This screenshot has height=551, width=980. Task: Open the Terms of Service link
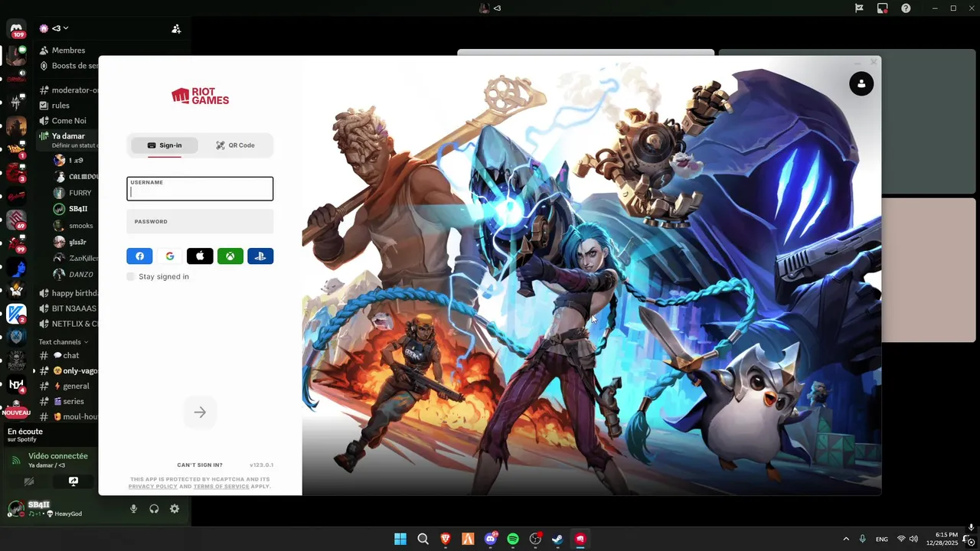[221, 487]
